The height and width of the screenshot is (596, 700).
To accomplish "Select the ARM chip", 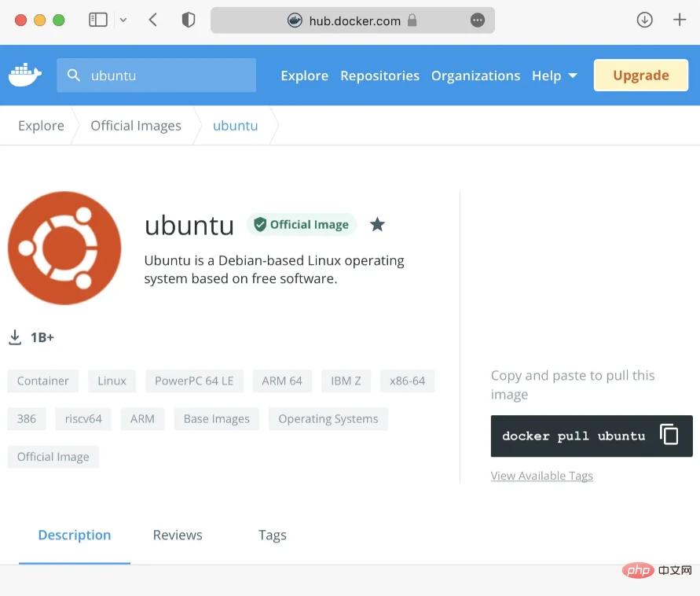I will (142, 418).
